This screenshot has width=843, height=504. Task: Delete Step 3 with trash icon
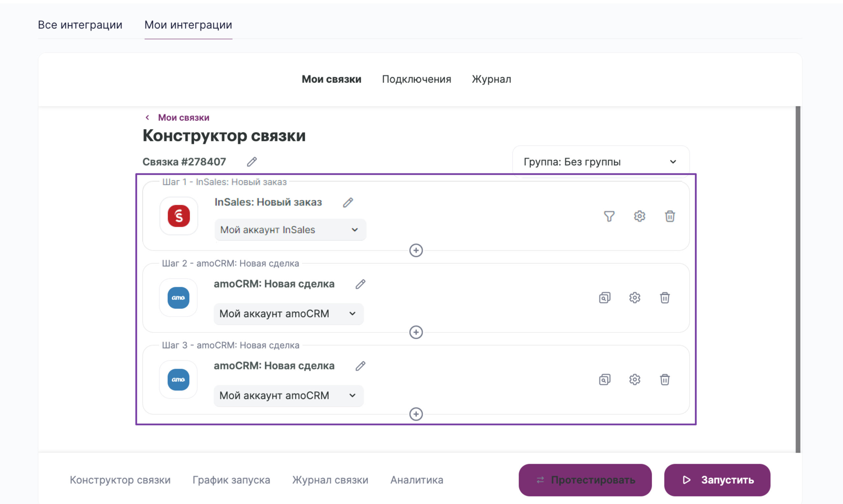pyautogui.click(x=665, y=380)
